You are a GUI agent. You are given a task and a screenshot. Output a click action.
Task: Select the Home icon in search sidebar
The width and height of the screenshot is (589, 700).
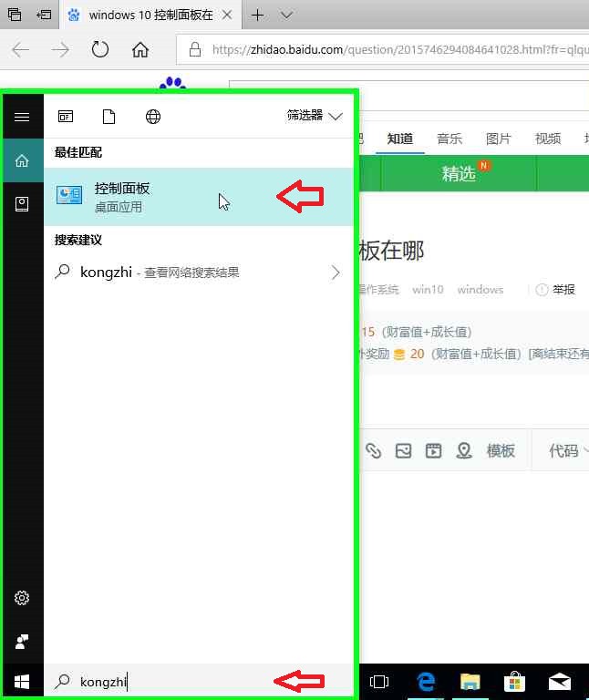tap(22, 160)
